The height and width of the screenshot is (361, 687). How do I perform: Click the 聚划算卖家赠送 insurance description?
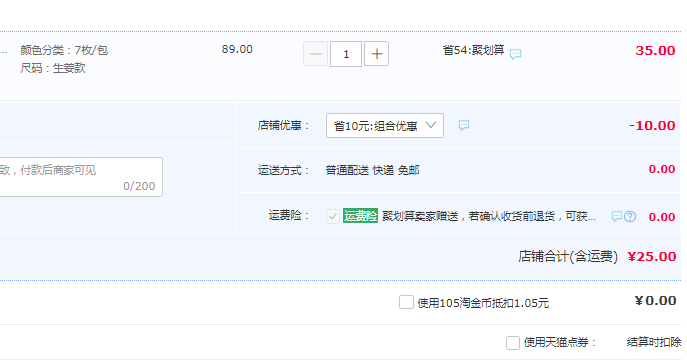click(489, 216)
